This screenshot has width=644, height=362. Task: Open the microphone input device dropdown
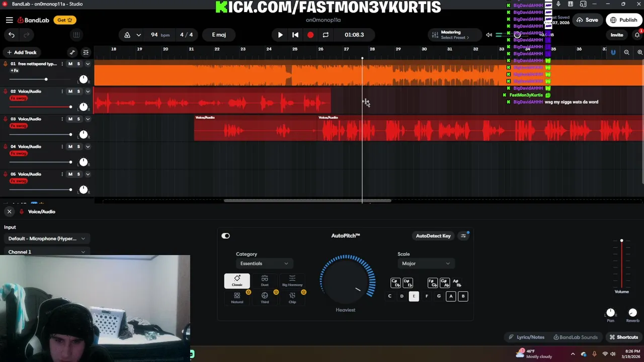47,238
